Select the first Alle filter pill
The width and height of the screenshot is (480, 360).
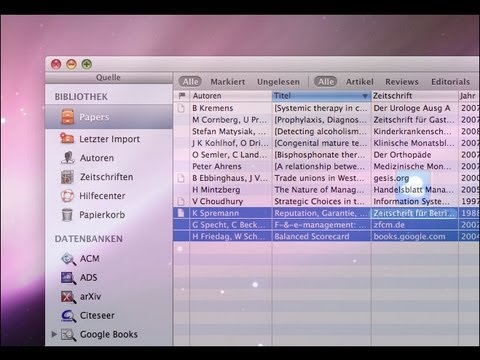coord(190,82)
